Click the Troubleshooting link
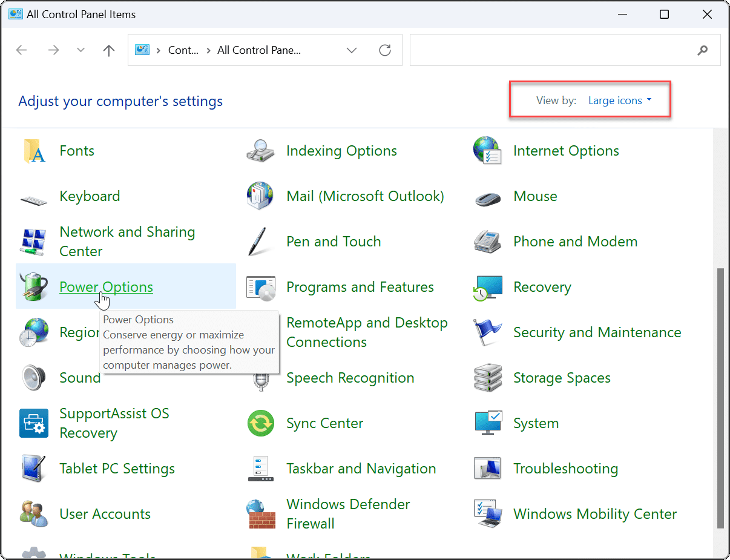 (565, 468)
